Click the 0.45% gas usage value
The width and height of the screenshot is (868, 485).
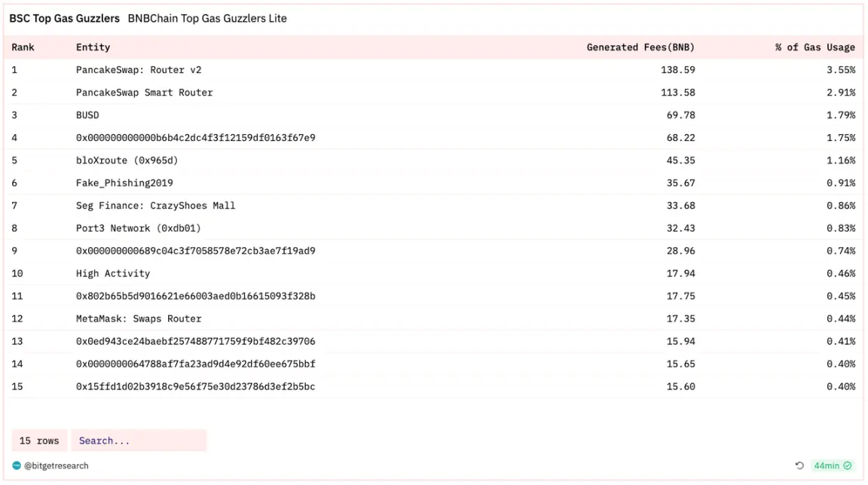(841, 297)
